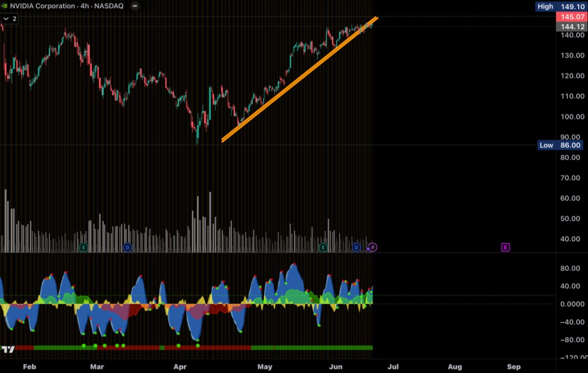588x373 pixels.
Task: Select the blue dividend marker in mid March
Action: tap(128, 247)
